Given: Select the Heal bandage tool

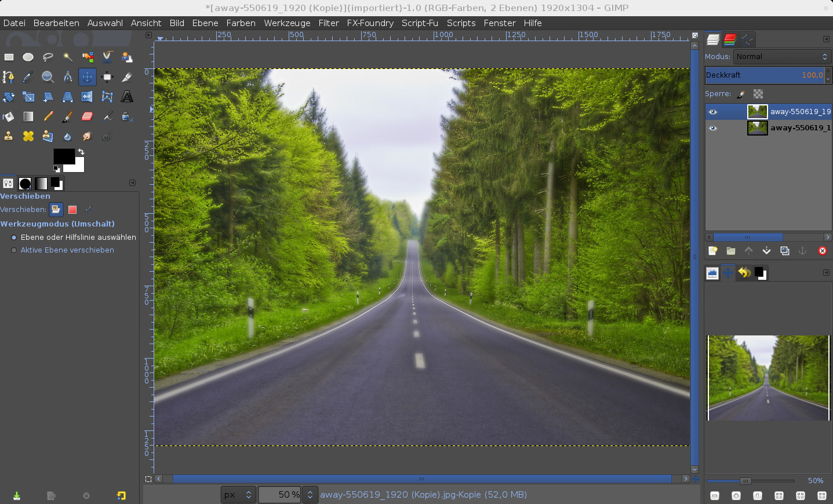Looking at the screenshot, I should pos(28,136).
